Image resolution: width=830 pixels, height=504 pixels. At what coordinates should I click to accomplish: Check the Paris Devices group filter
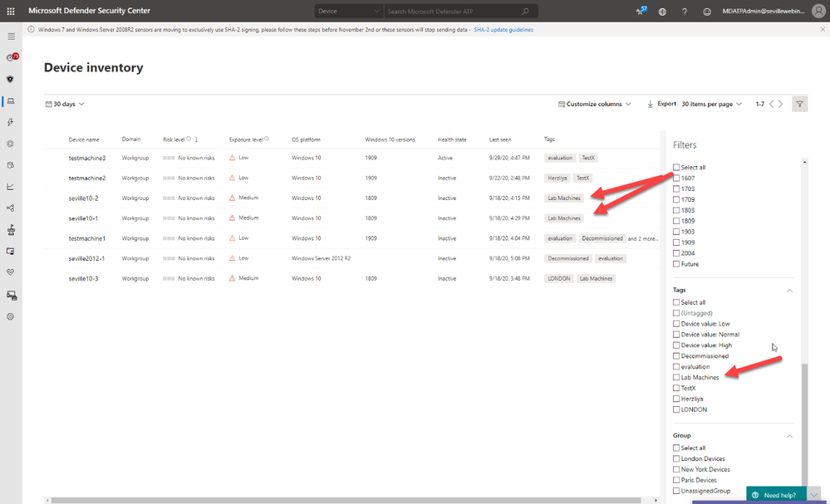pos(676,480)
